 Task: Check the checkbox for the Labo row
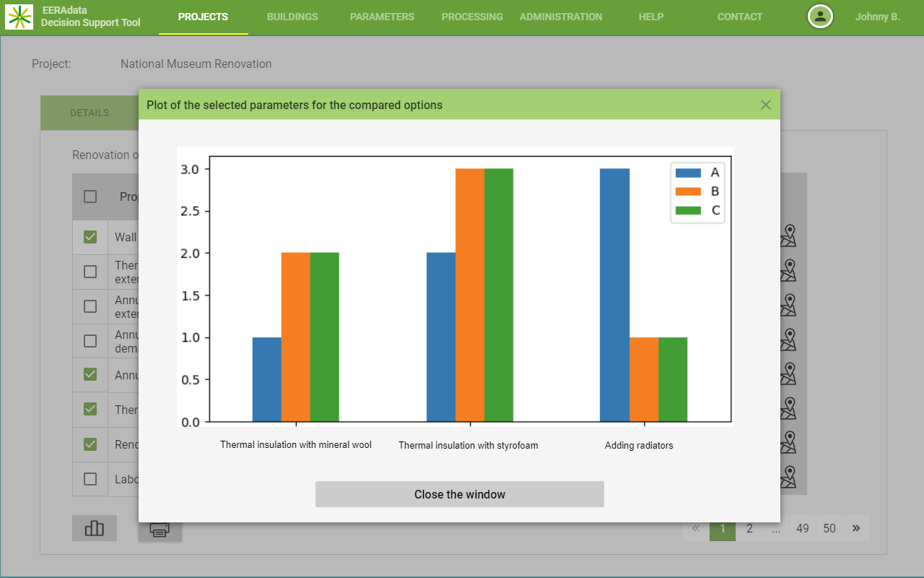[x=90, y=479]
